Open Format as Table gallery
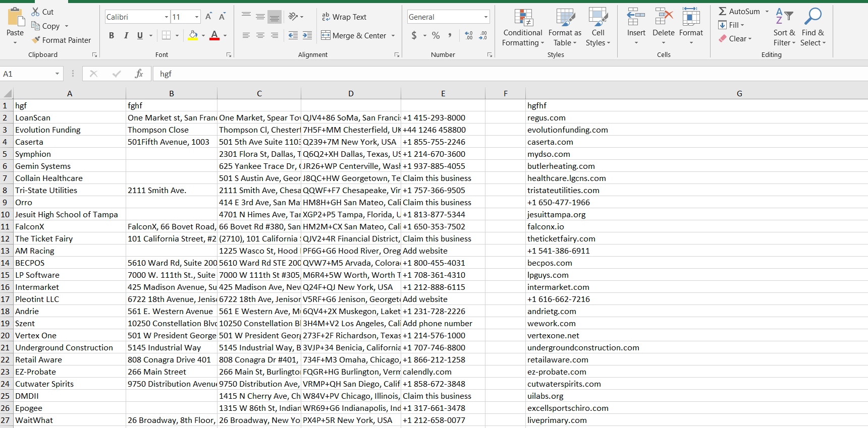 [x=565, y=27]
